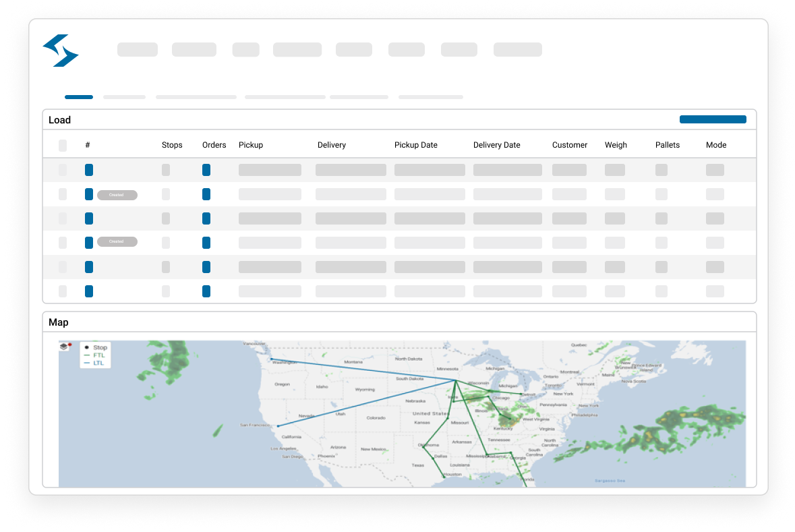
Task: Click the Orders indicator on the third row
Action: coord(206,218)
